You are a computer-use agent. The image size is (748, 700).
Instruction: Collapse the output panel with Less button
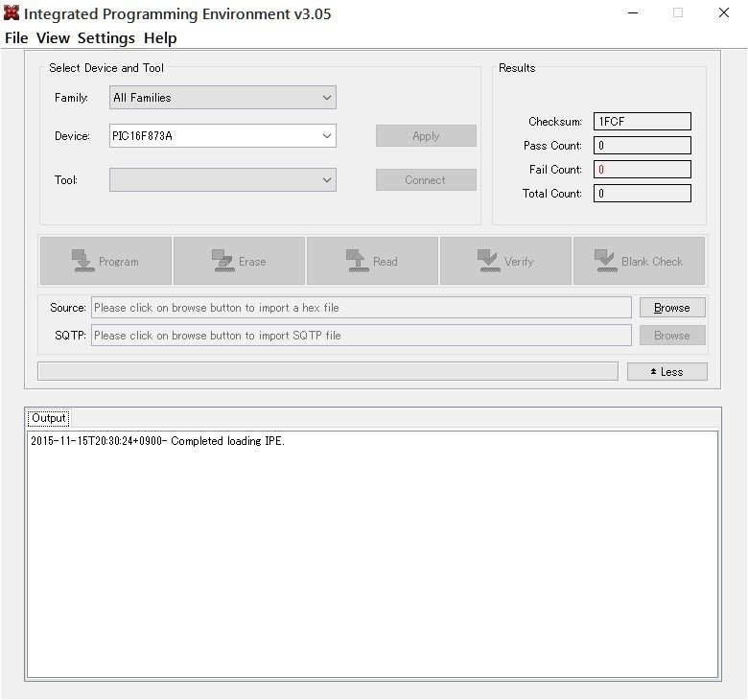coord(666,372)
